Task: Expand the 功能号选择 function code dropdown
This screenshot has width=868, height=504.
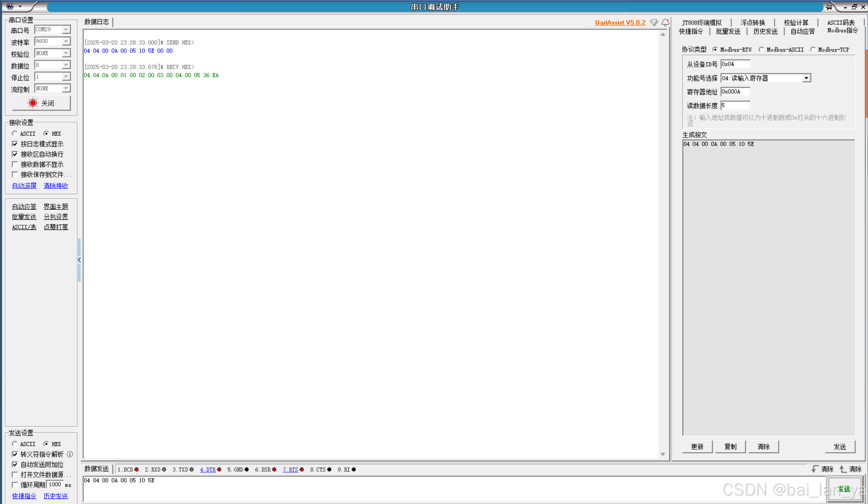Action: click(x=806, y=78)
